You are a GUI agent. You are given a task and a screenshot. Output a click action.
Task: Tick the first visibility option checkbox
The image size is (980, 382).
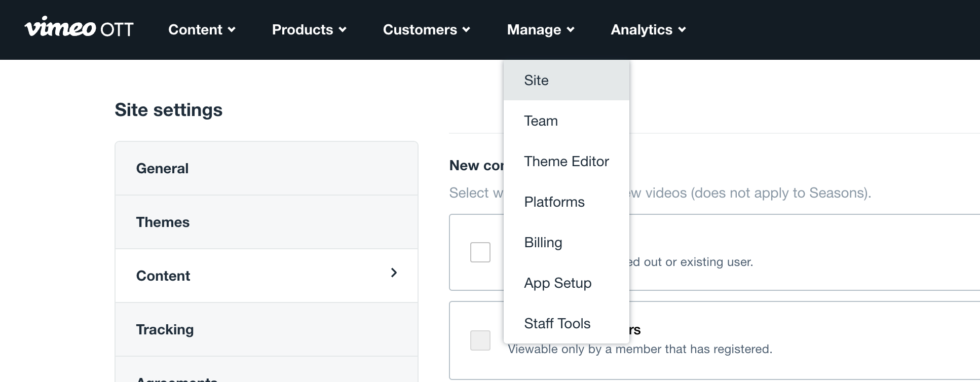coord(480,252)
